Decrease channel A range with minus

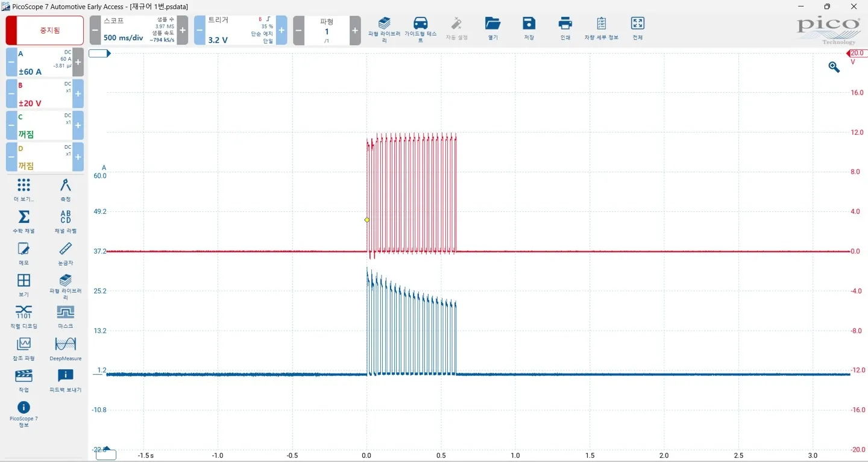[x=11, y=62]
